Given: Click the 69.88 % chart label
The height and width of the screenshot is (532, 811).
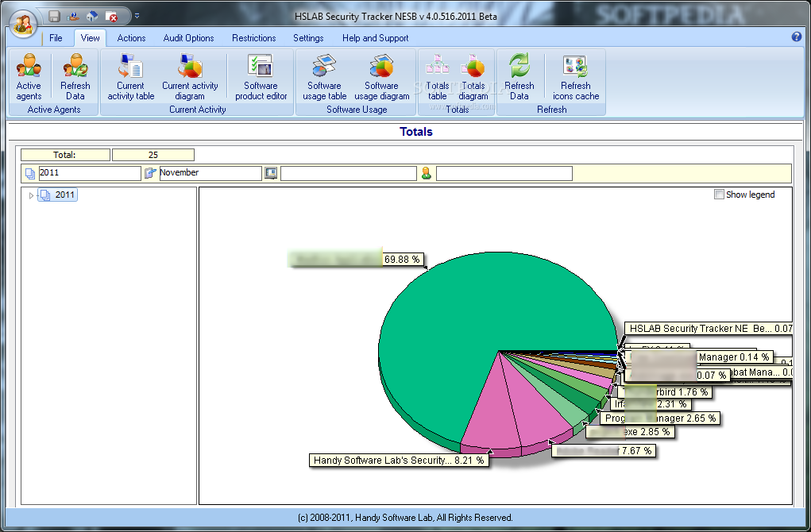Looking at the screenshot, I should click(x=402, y=259).
